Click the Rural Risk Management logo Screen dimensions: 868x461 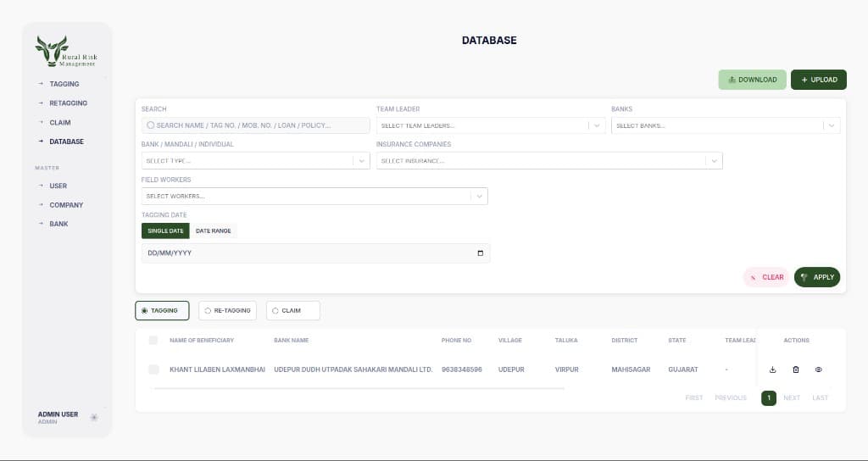(66, 52)
